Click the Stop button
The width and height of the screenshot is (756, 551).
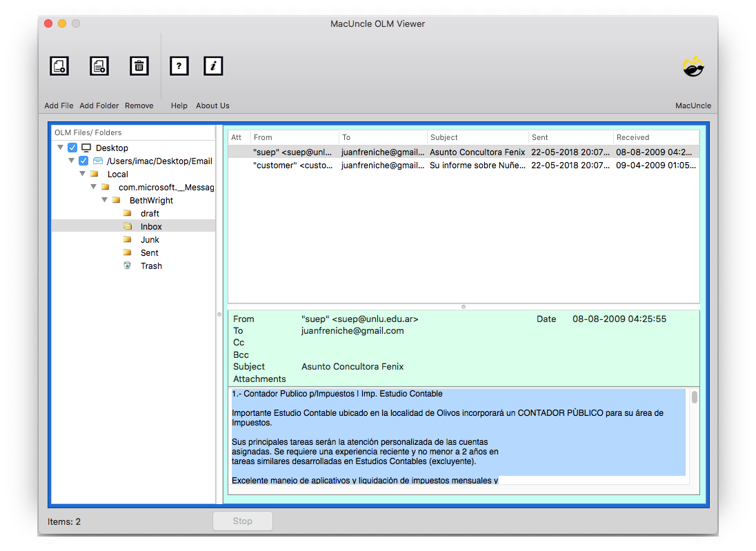242,521
